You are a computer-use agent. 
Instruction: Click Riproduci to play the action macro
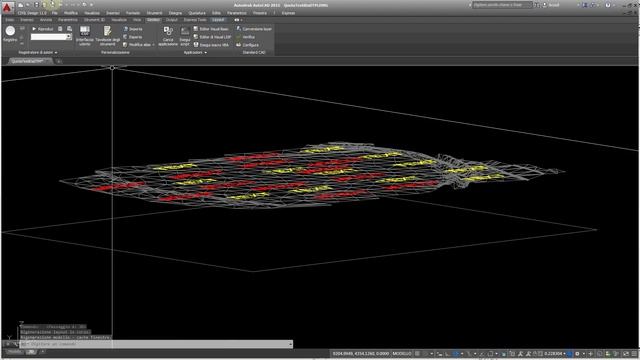pos(43,29)
